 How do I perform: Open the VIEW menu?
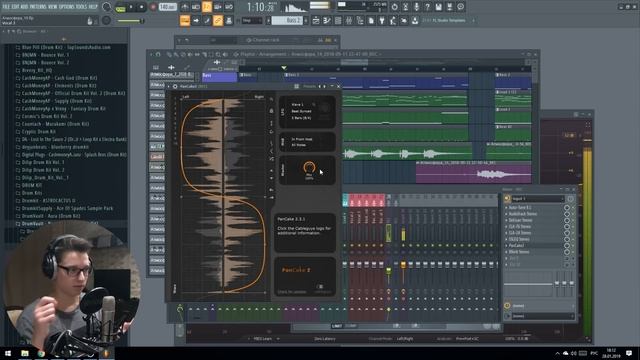point(53,7)
